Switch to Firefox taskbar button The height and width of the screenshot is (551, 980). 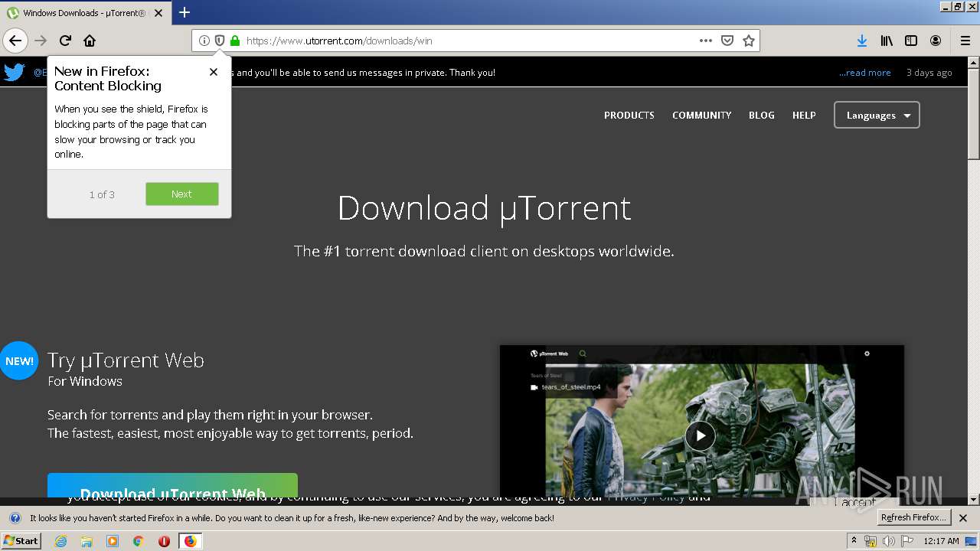[x=190, y=541]
